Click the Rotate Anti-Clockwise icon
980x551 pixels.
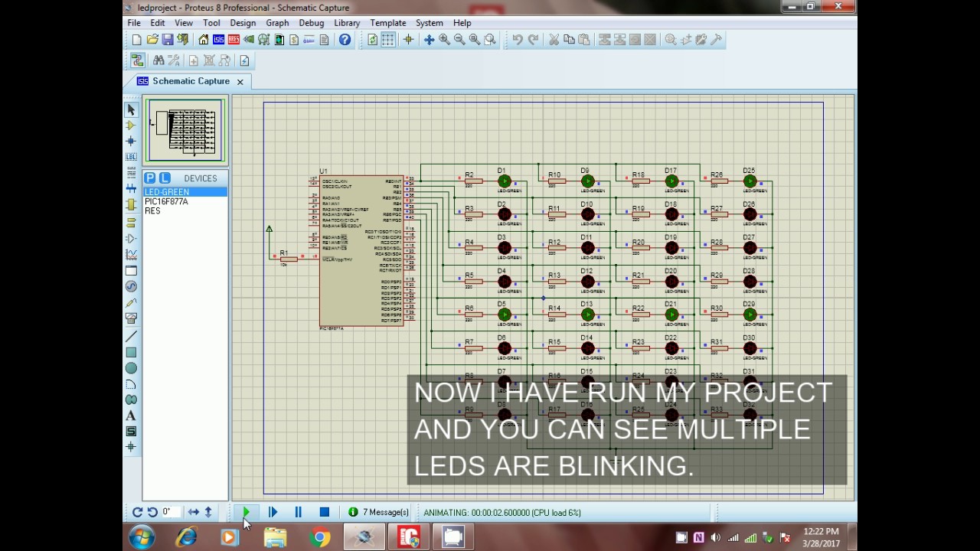click(x=152, y=512)
